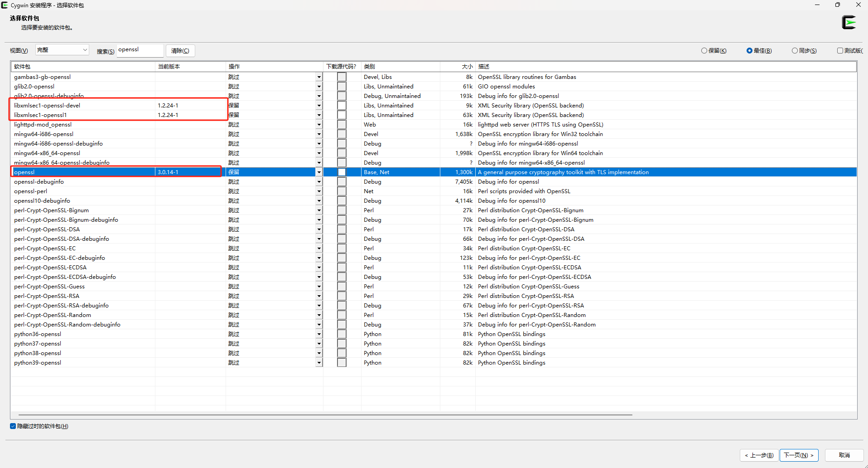
Task: Click the 操作 column header
Action: (x=275, y=67)
